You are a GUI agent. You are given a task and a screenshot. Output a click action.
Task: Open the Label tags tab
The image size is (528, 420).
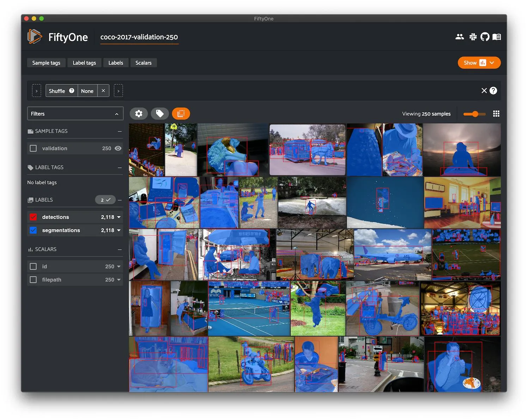point(84,63)
